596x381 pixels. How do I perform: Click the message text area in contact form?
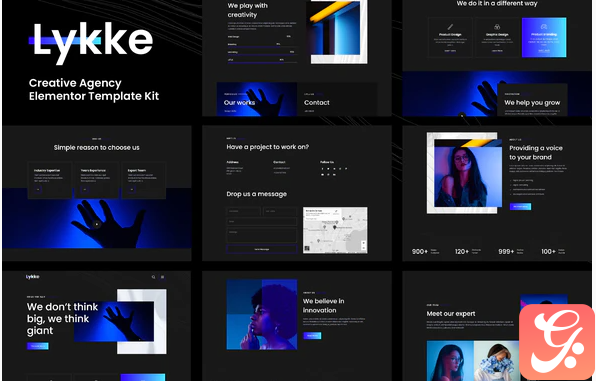(x=262, y=235)
